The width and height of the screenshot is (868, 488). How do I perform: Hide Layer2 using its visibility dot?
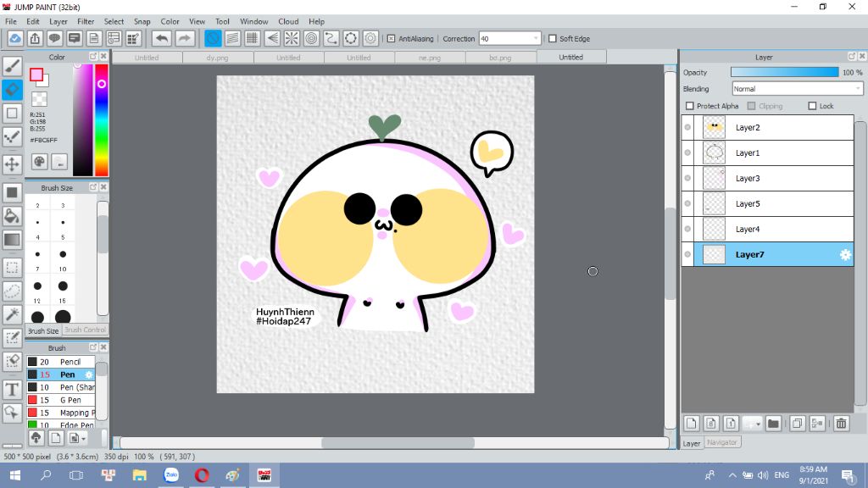(687, 127)
